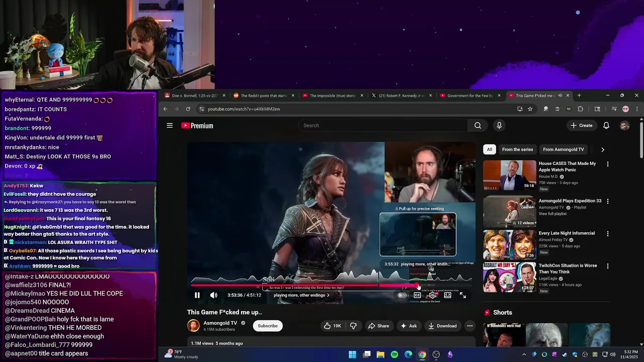
Task: Switch to 'The Reddit posts that started' tab
Action: click(x=263, y=96)
